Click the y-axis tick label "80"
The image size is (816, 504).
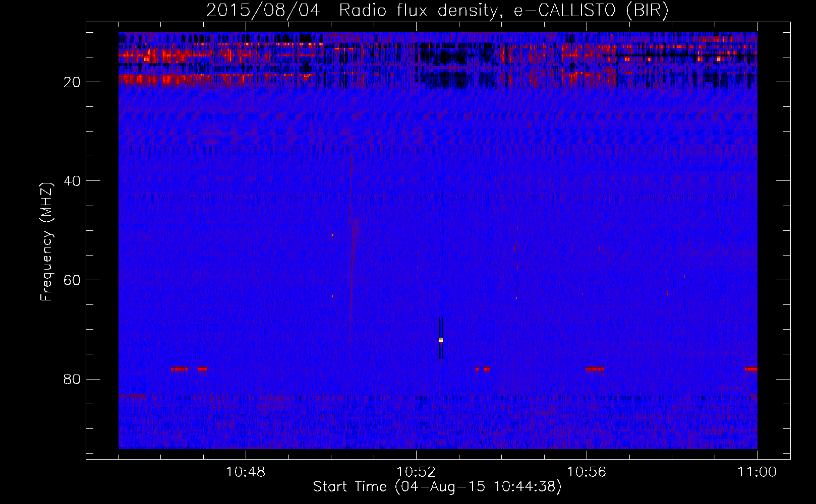click(x=73, y=379)
